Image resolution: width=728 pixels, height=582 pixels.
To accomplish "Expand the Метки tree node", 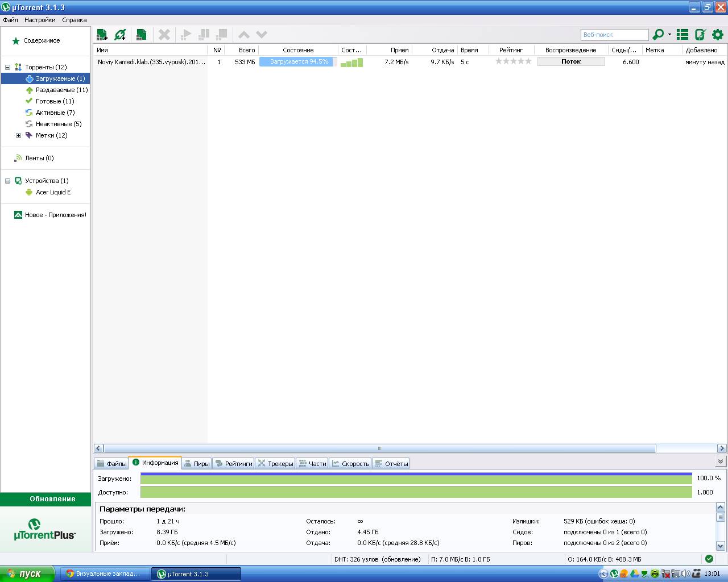I will click(18, 135).
